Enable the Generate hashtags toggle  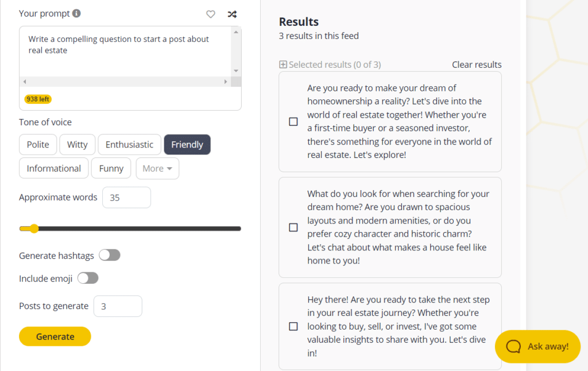[x=109, y=255]
